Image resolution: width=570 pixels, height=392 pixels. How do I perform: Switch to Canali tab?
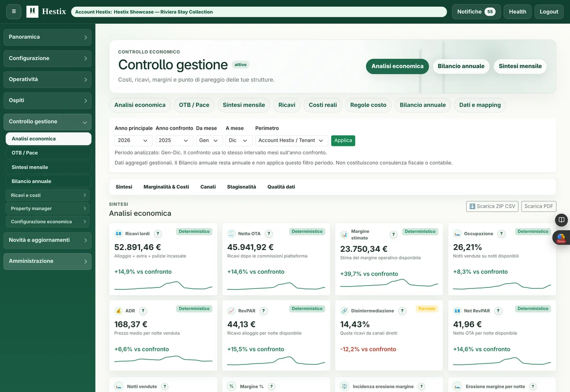[208, 187]
